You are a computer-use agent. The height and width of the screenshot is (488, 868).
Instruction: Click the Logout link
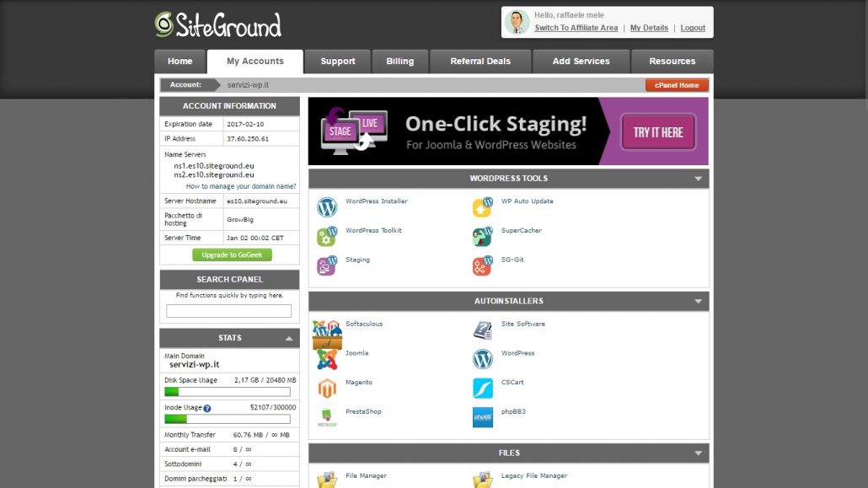(693, 28)
